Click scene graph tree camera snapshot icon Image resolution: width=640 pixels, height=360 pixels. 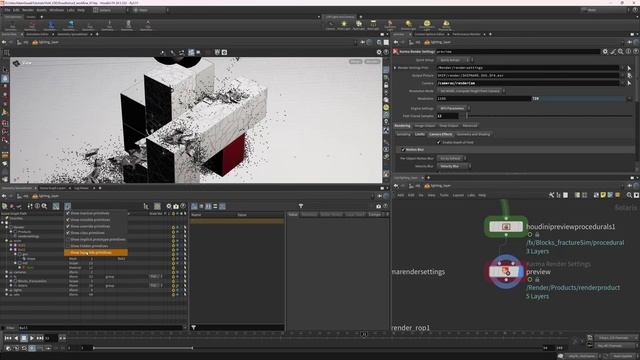176,207
